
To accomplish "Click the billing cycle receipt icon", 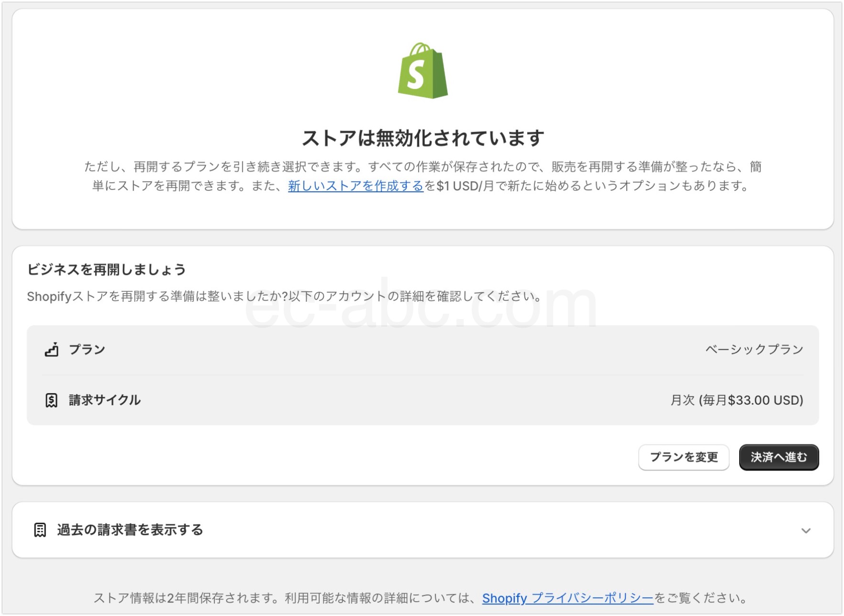I will coord(52,400).
